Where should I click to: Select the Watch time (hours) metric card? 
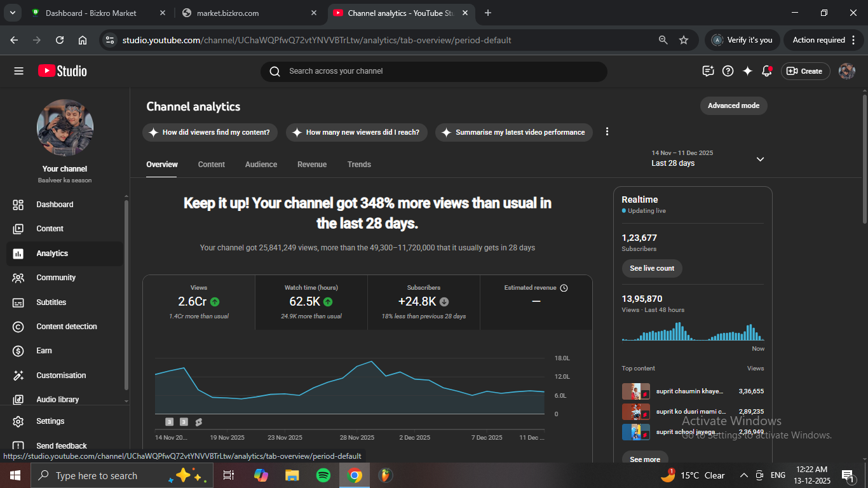pyautogui.click(x=311, y=302)
